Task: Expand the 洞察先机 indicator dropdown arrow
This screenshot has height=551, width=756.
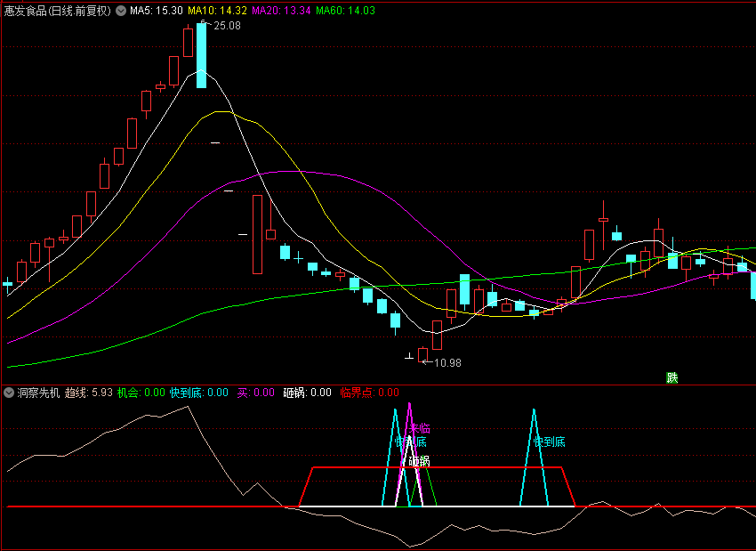Action: [x=9, y=393]
